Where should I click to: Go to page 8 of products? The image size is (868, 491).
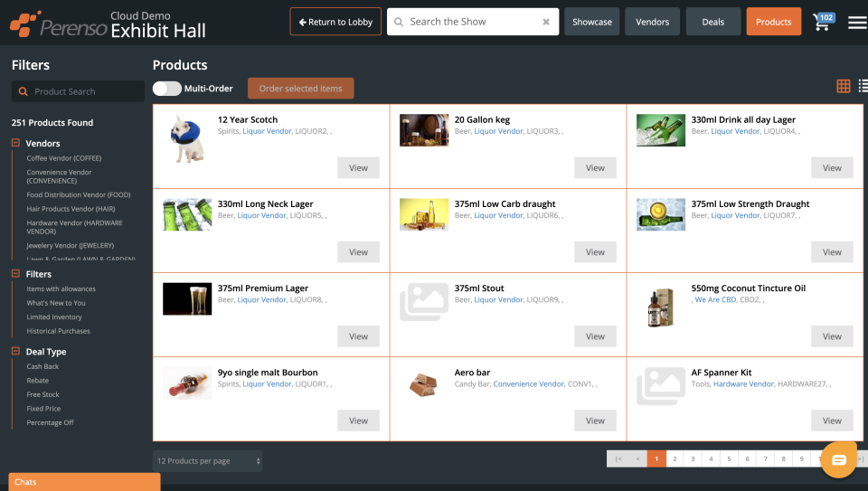(x=783, y=458)
